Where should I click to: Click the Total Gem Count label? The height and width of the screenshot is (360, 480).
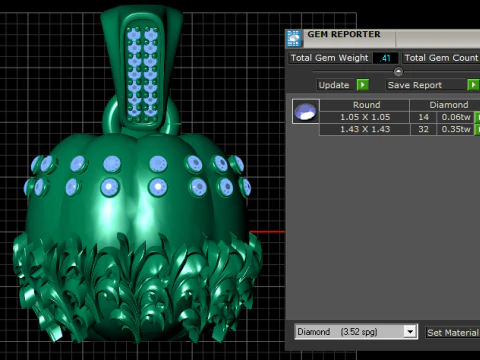(x=441, y=58)
